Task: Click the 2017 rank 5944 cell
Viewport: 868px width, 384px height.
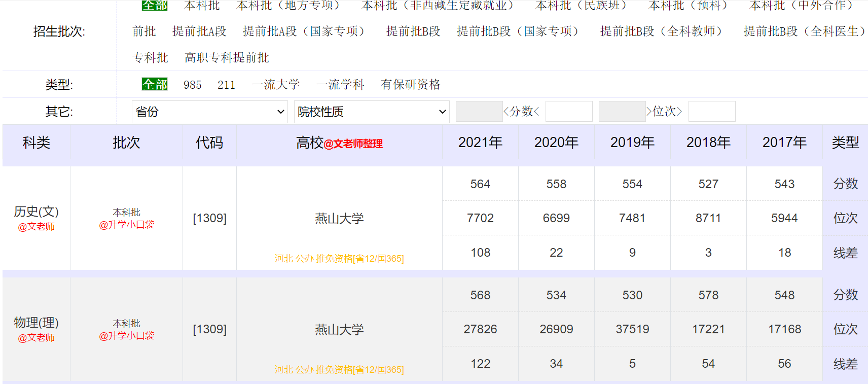Action: (x=784, y=218)
